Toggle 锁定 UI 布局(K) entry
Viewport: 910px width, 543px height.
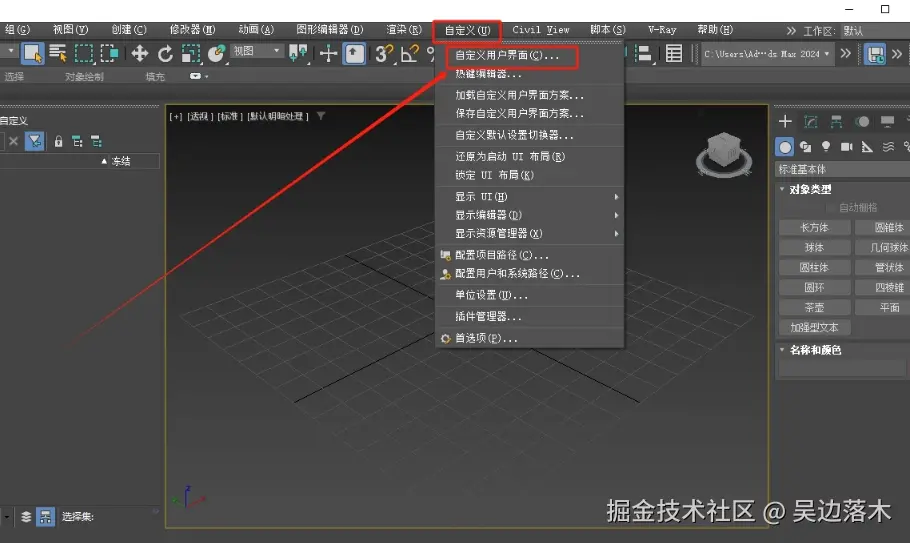pos(529,175)
